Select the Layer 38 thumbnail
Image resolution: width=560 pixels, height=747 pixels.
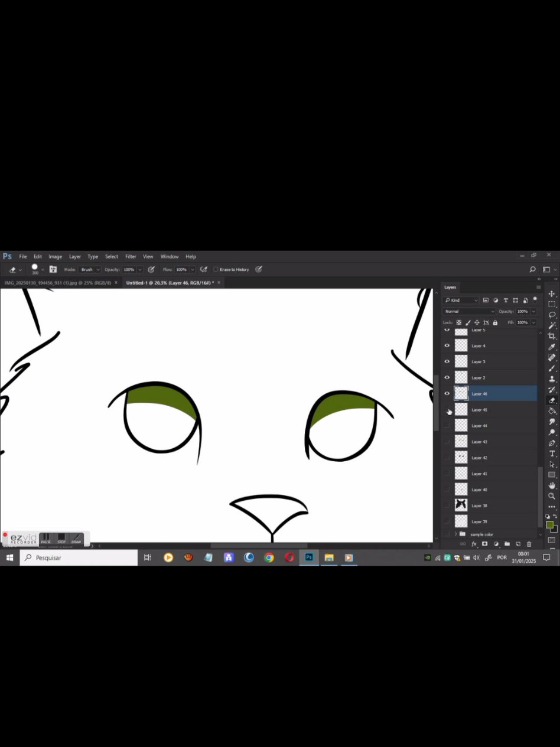click(461, 505)
